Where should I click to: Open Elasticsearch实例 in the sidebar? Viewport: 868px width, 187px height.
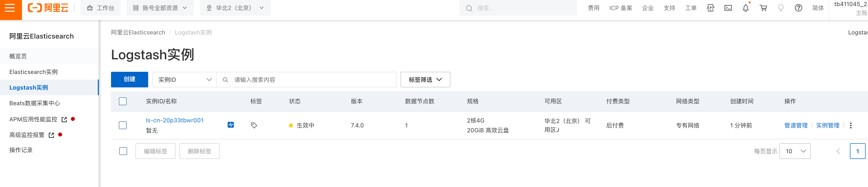[x=33, y=72]
